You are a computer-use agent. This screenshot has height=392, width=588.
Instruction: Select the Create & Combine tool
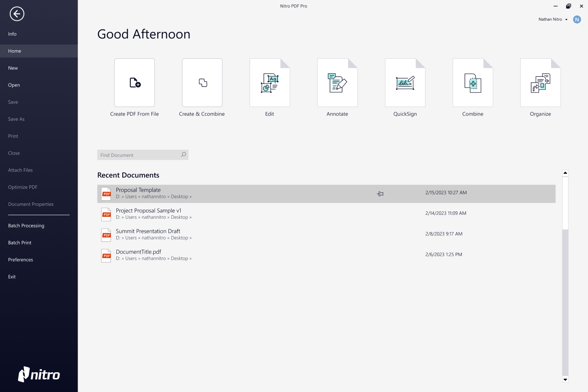point(202,83)
